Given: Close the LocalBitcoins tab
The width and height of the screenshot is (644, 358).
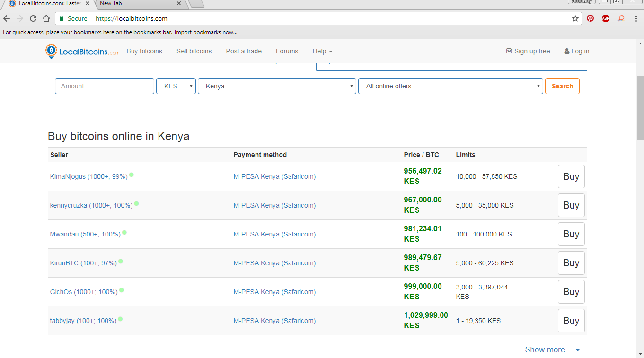Looking at the screenshot, I should (x=88, y=3).
